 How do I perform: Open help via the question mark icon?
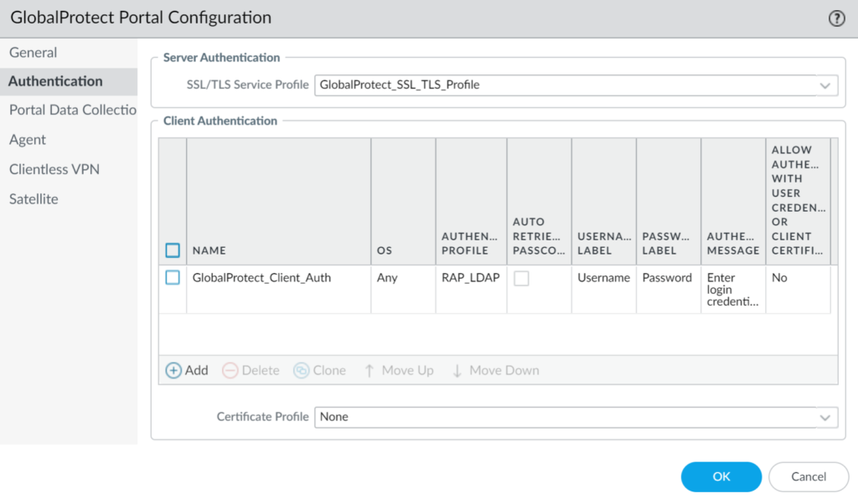(x=839, y=17)
